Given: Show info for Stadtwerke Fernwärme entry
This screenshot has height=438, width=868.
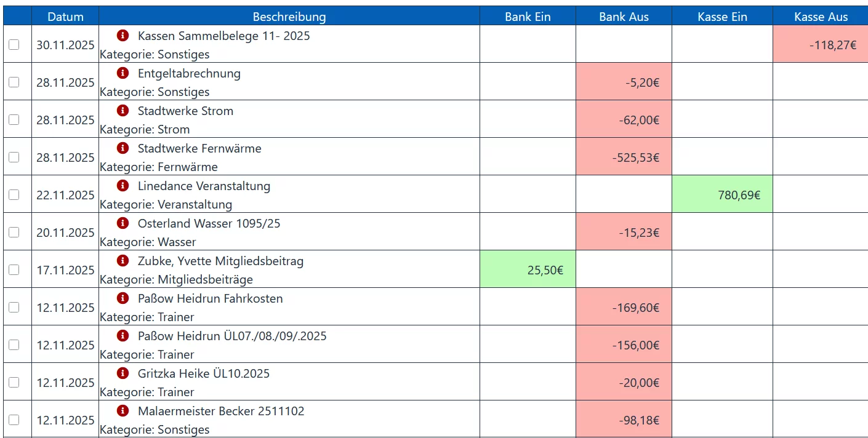Looking at the screenshot, I should (123, 148).
